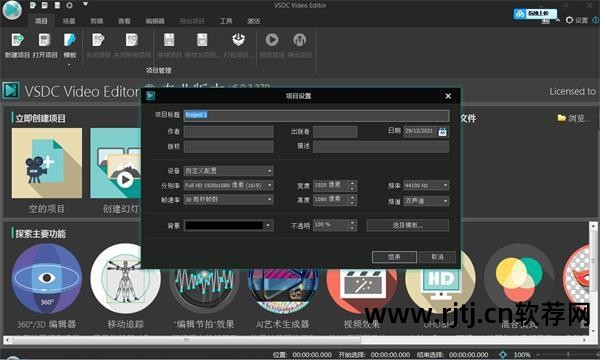The height and width of the screenshot is (360, 600).
Task: Switch to the 工具 ribbon tab
Action: tap(226, 21)
